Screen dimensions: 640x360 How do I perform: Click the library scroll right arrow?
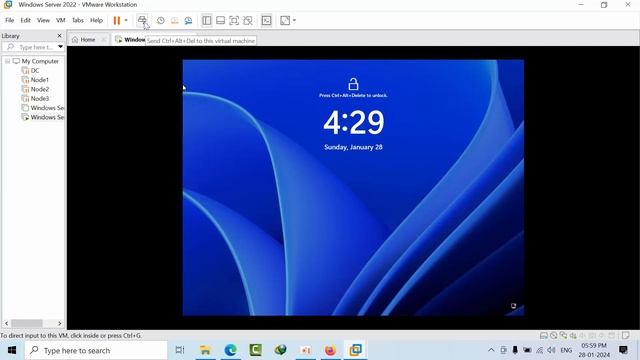(60, 323)
